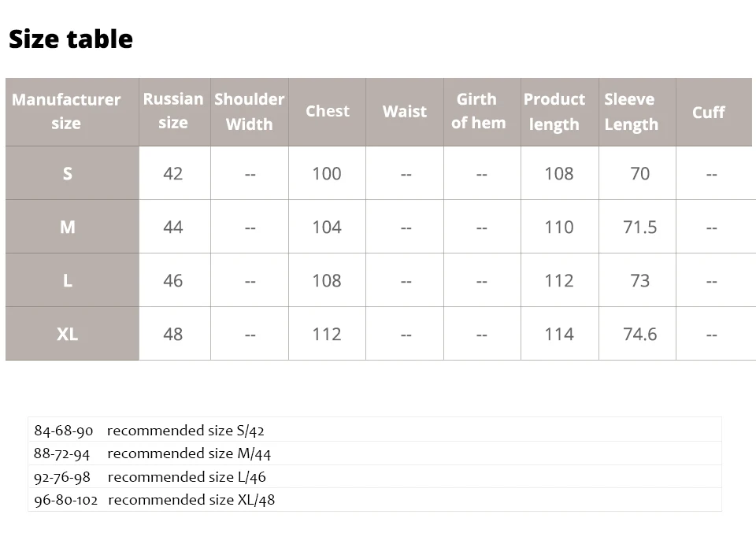Click the XL manufacturer size row label
The width and height of the screenshot is (756, 555).
(x=68, y=334)
